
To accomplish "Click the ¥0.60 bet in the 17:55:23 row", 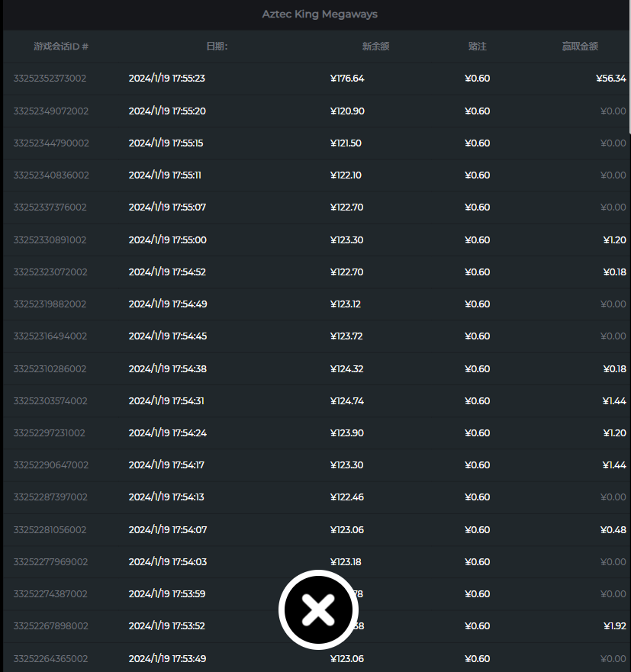I will click(x=477, y=79).
